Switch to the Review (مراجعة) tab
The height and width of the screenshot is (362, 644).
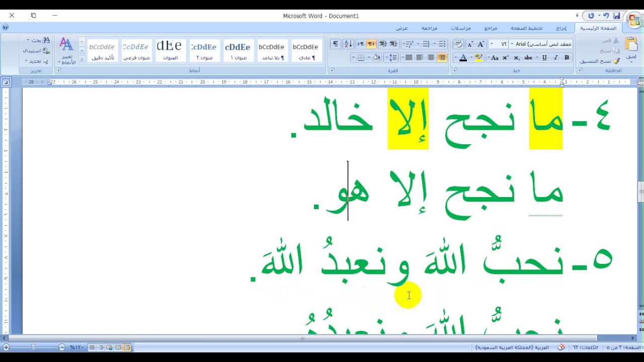pos(429,28)
